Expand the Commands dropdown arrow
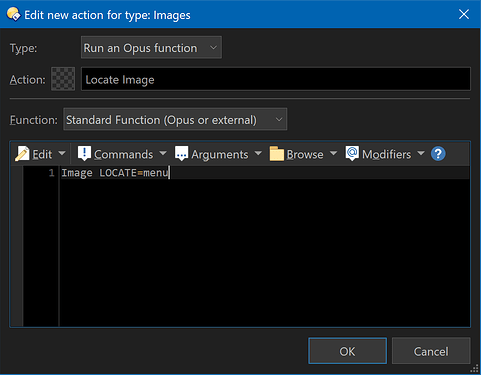This screenshot has width=481, height=375. [x=163, y=153]
